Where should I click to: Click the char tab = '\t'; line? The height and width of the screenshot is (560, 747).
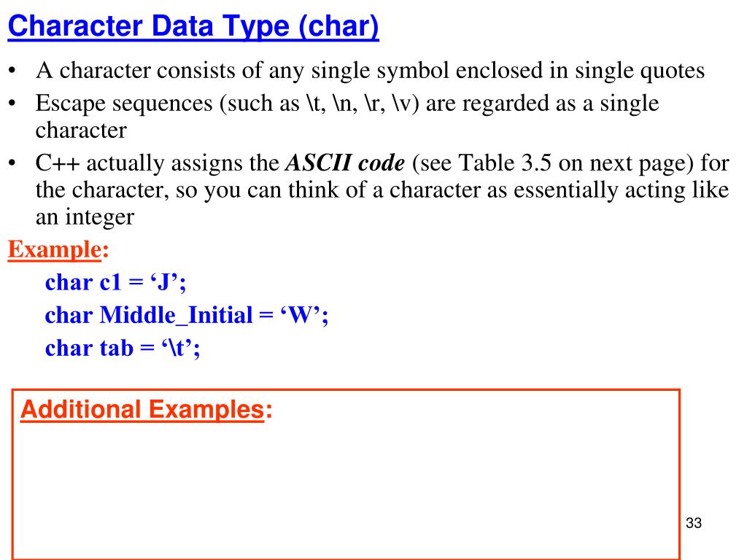123,348
